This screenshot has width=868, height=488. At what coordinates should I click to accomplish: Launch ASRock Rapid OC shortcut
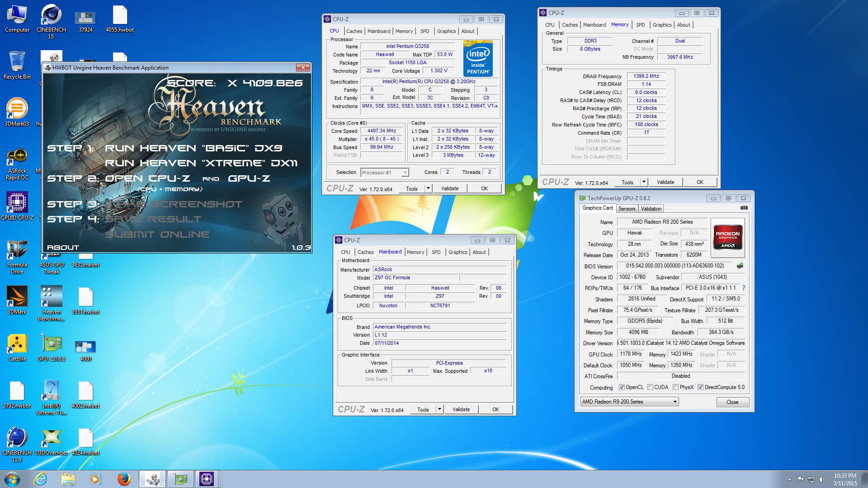[17, 164]
